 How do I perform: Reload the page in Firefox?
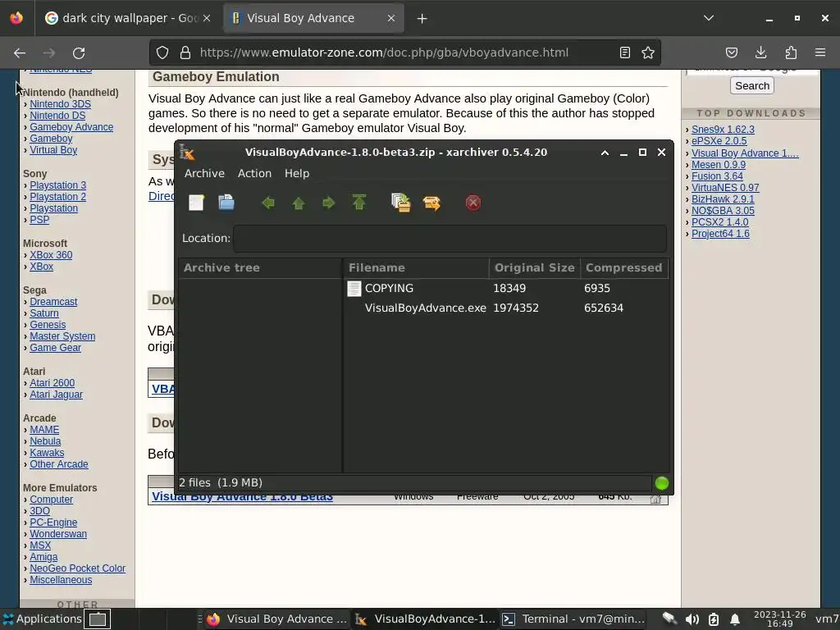point(79,52)
